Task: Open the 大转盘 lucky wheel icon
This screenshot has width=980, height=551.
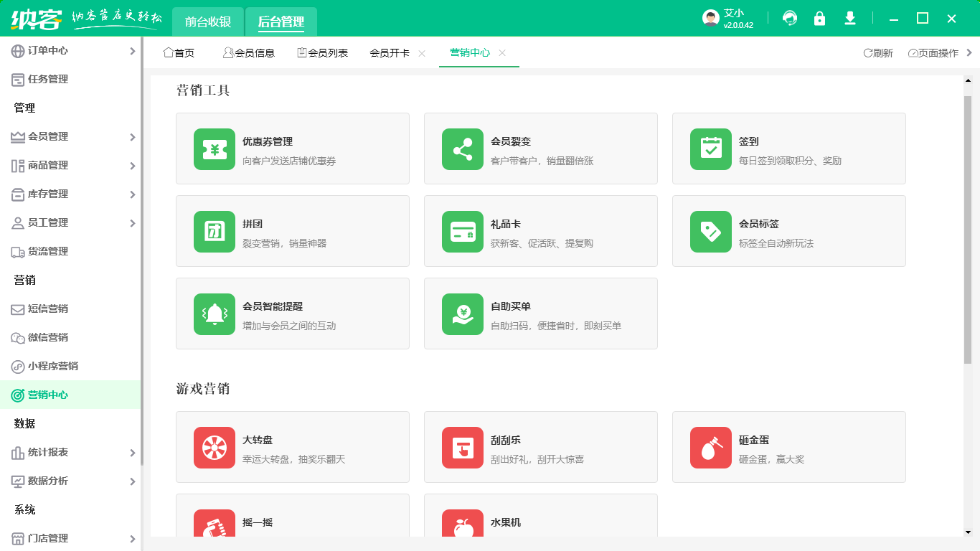Action: coord(214,447)
